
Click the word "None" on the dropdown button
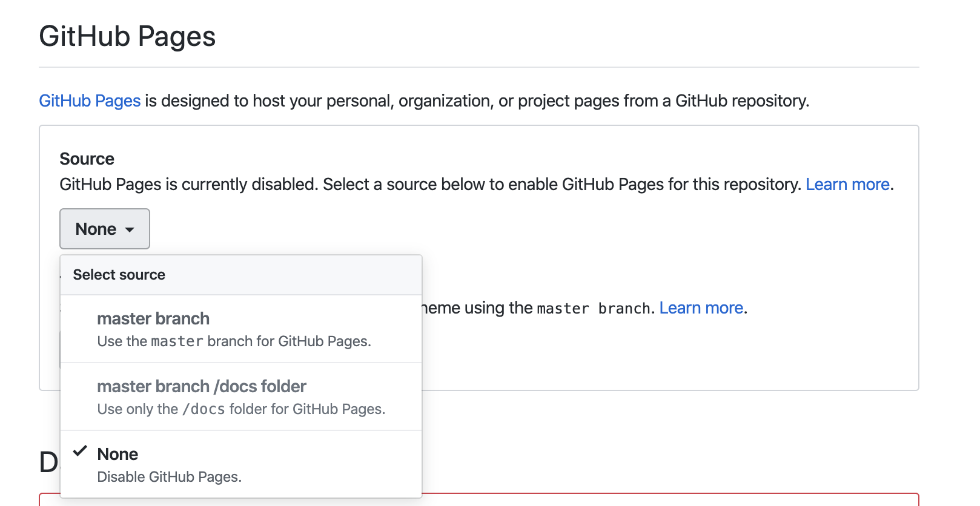(x=96, y=229)
